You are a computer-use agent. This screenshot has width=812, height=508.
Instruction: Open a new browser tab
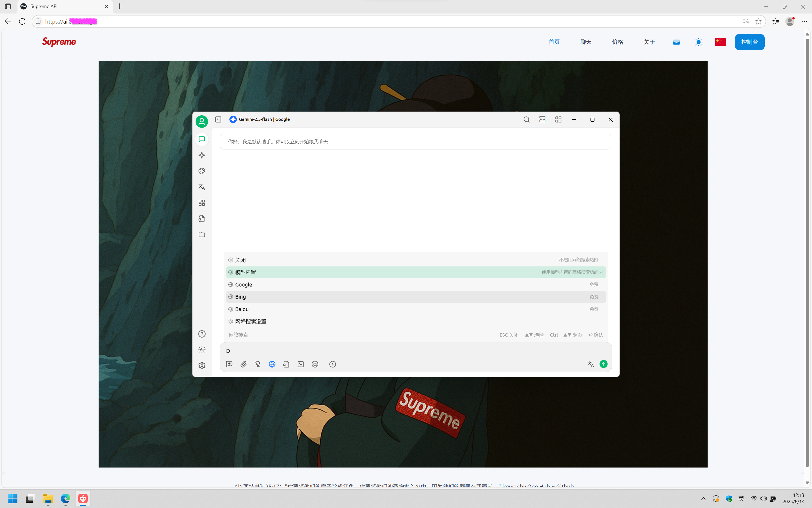tap(120, 6)
